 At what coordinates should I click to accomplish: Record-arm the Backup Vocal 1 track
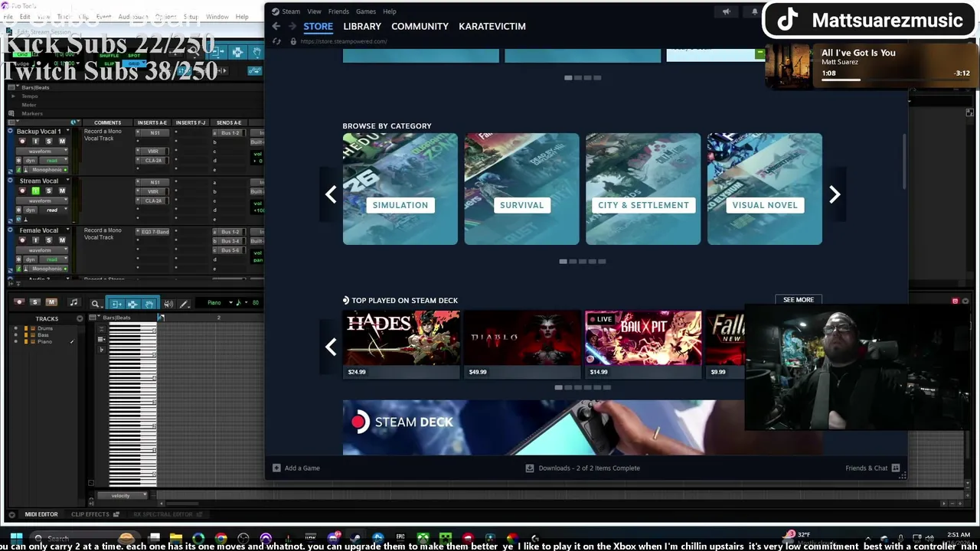(22, 142)
